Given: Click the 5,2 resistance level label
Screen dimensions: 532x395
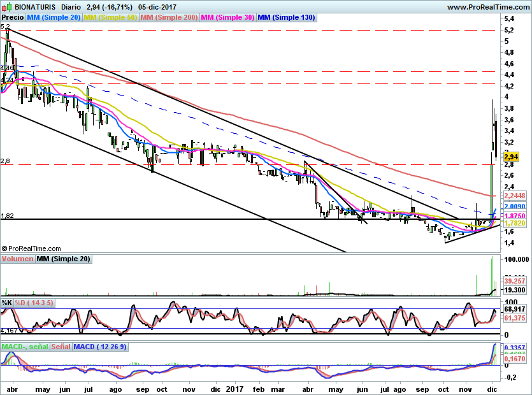Looking at the screenshot, I should click(6, 26).
